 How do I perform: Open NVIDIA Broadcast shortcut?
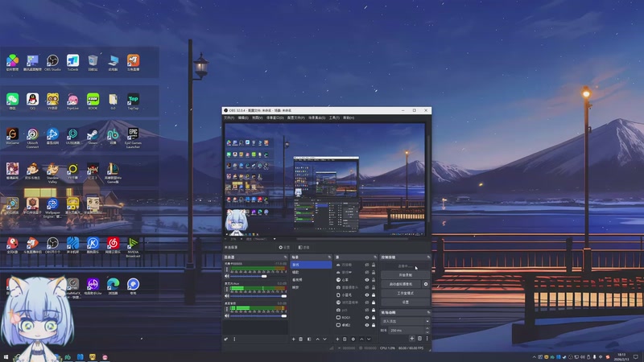tap(133, 248)
